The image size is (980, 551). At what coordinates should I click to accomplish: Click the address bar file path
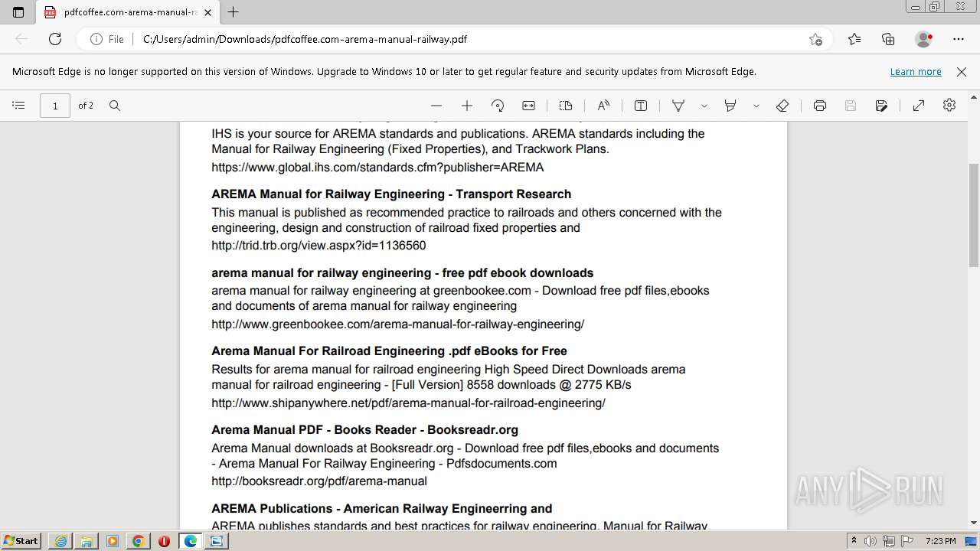[x=305, y=39]
